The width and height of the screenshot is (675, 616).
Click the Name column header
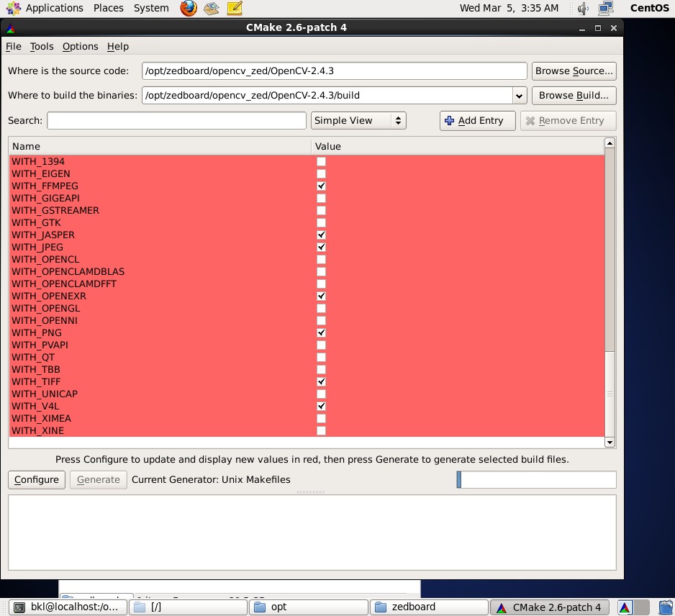coord(160,146)
